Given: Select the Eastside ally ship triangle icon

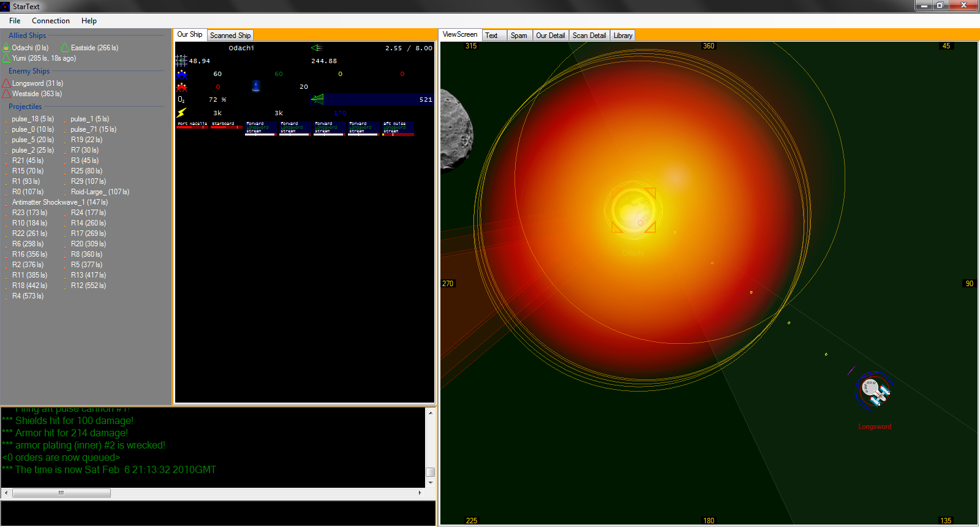Looking at the screenshot, I should coord(65,48).
